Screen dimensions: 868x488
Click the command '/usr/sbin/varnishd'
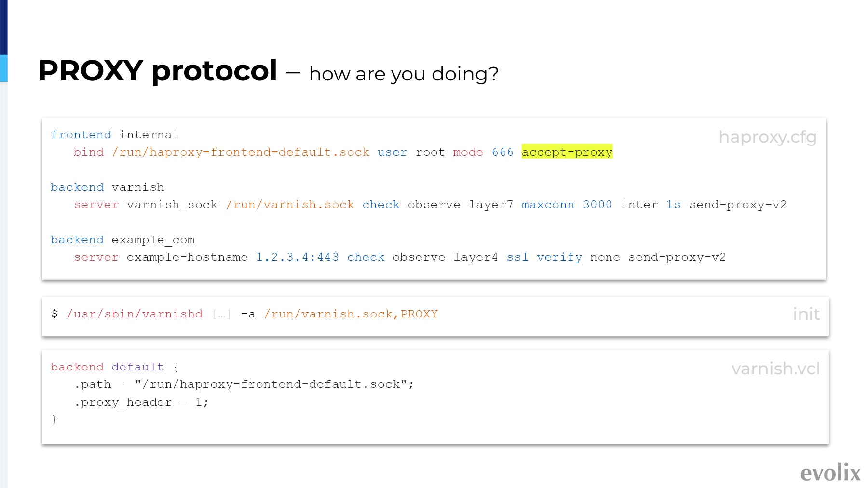pos(135,314)
